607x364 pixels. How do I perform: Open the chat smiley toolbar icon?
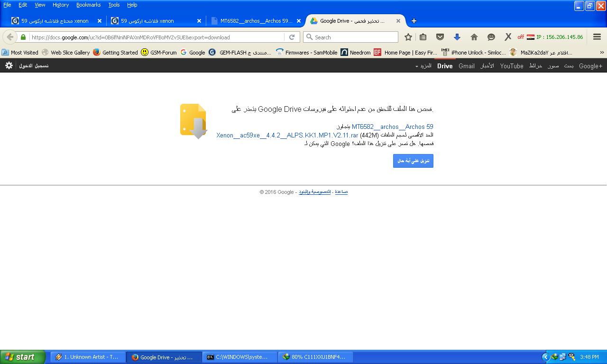pyautogui.click(x=491, y=37)
